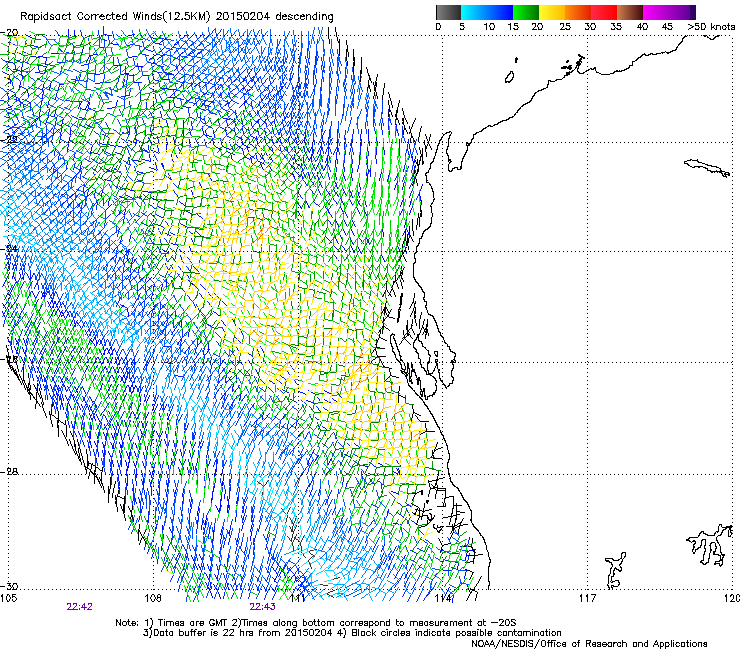The image size is (740, 650).
Task: Click the '-20' latitude axis label
Action: pos(10,33)
